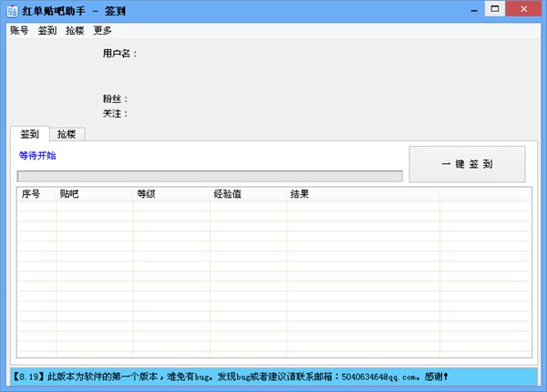Screen dimensions: 547x392
Task: Click the 一键签到 button
Action: pyautogui.click(x=467, y=164)
